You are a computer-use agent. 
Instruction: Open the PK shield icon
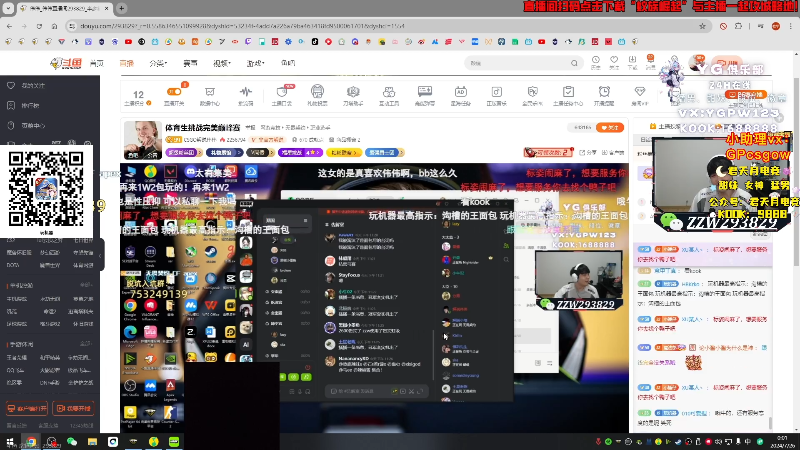pos(532,95)
